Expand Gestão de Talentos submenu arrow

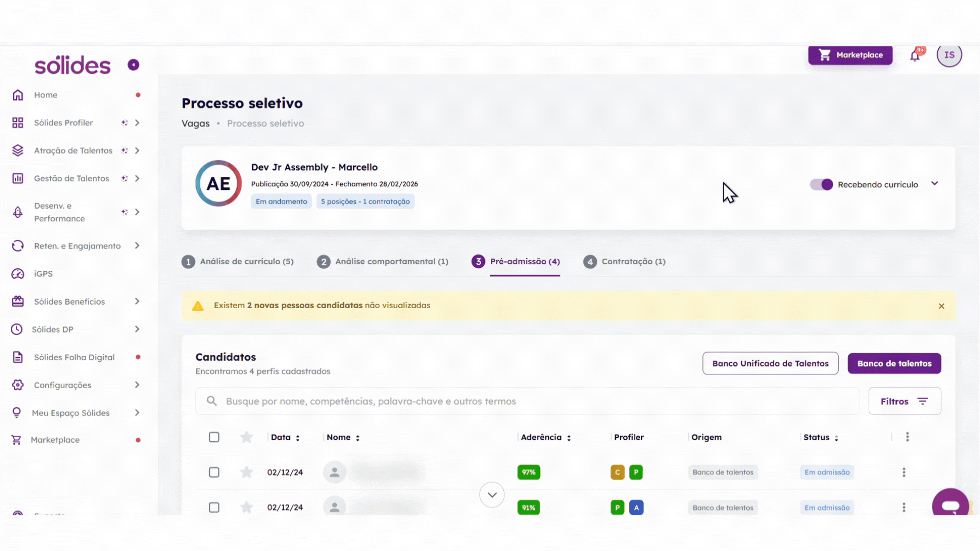pyautogui.click(x=137, y=179)
